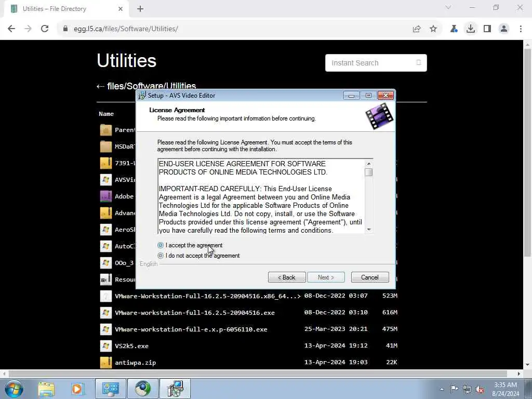
Task: Open the Chrome three-dot menu
Action: click(521, 29)
